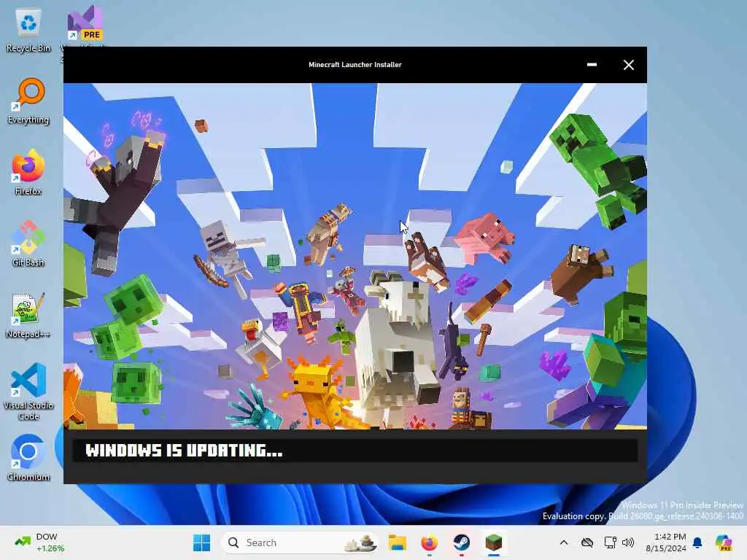Select the Minecraft Launcher taskbar icon
The width and height of the screenshot is (747, 560).
tap(494, 542)
